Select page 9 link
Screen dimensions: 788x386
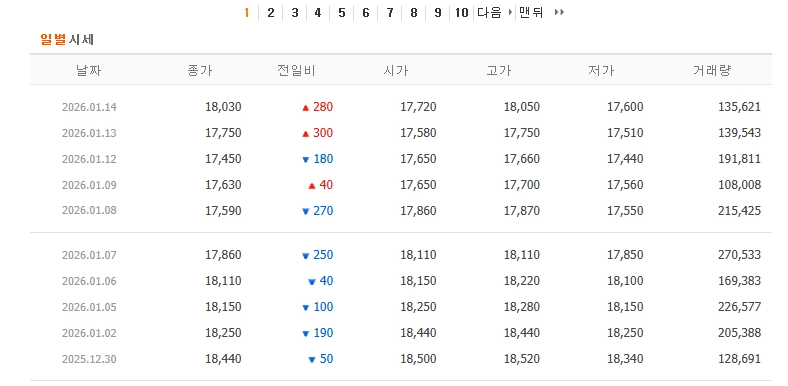point(438,13)
